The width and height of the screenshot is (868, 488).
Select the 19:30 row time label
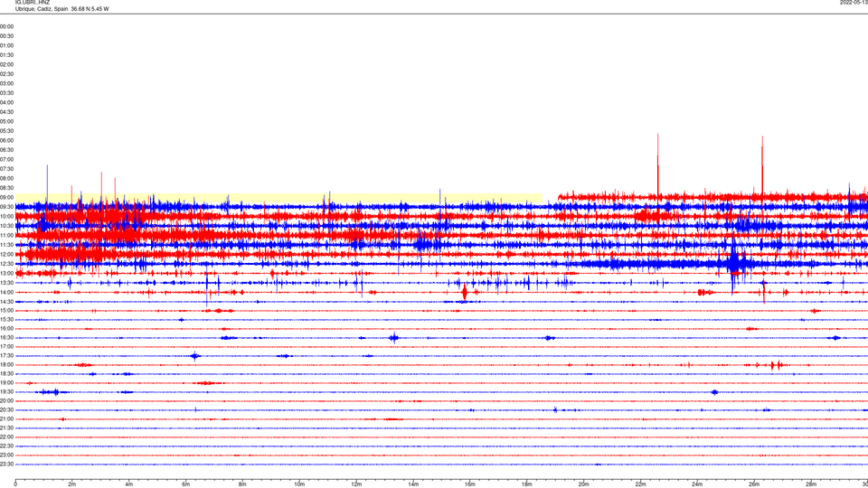[6, 391]
